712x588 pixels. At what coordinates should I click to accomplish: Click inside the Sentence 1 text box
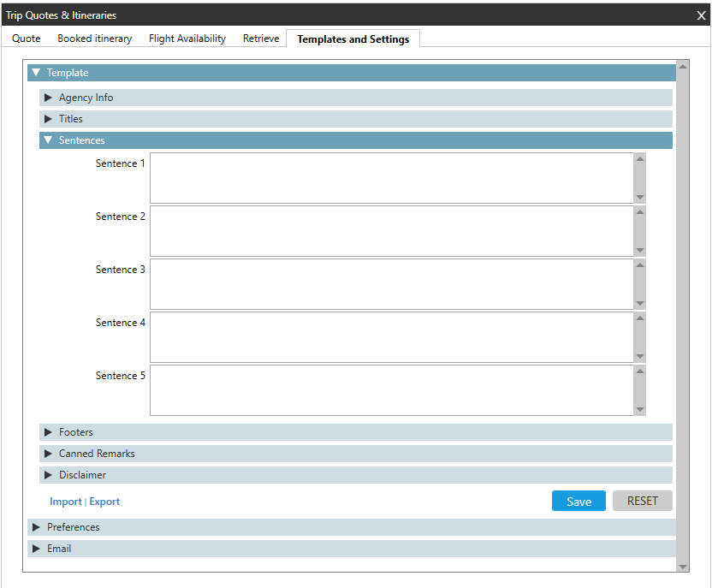click(x=391, y=178)
